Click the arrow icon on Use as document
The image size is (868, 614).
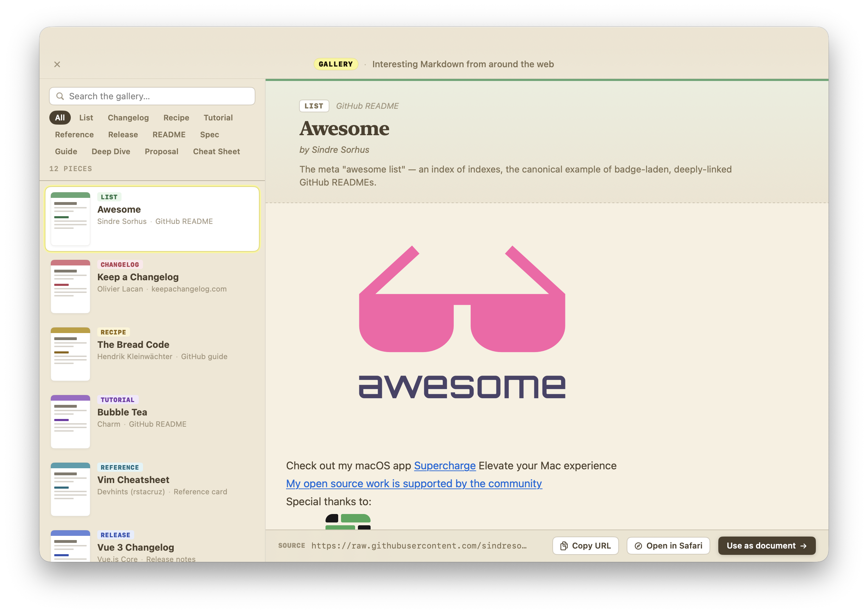[x=803, y=546]
